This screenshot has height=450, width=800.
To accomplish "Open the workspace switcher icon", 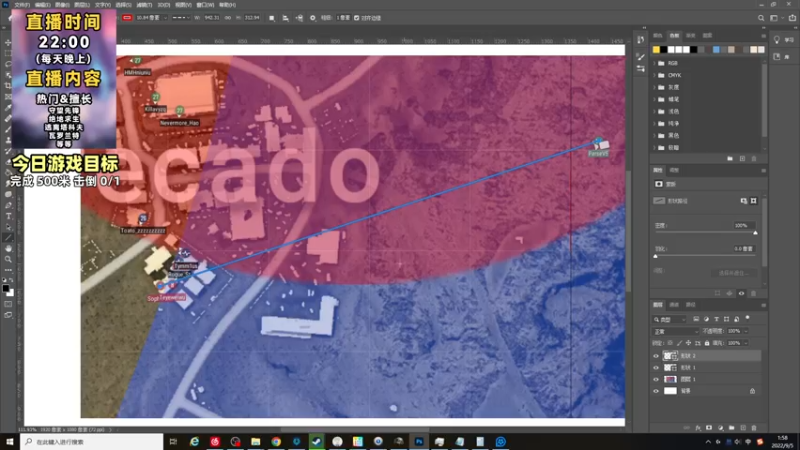I will 774,18.
